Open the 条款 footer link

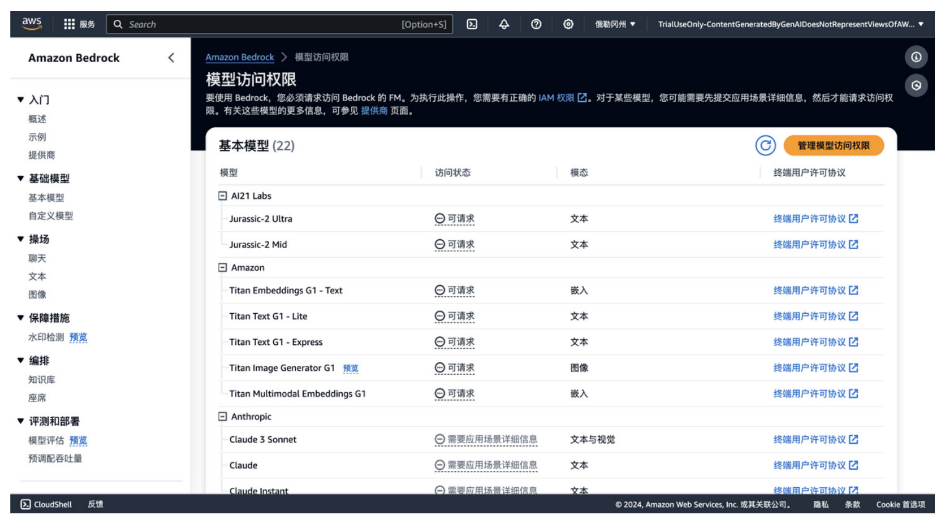[852, 504]
